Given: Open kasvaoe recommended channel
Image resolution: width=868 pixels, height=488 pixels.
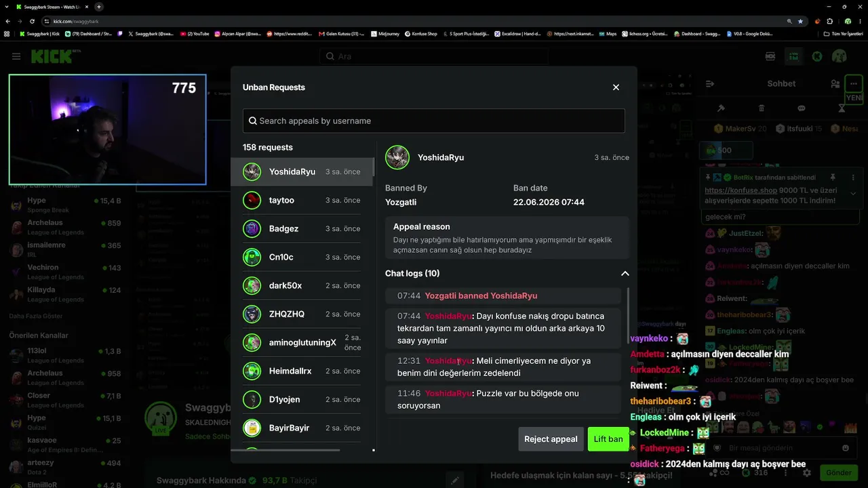Looking at the screenshot, I should [x=65, y=445].
